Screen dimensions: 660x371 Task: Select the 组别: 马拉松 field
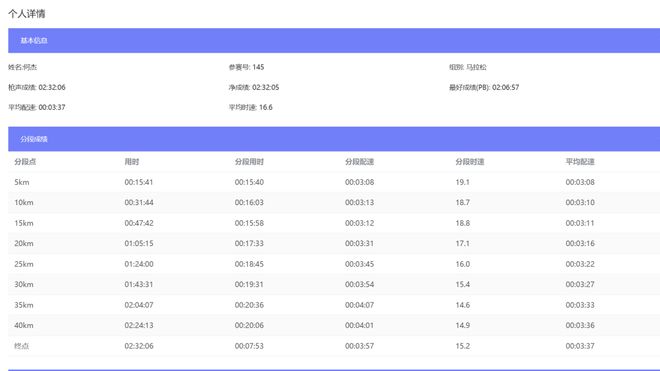[x=468, y=67]
